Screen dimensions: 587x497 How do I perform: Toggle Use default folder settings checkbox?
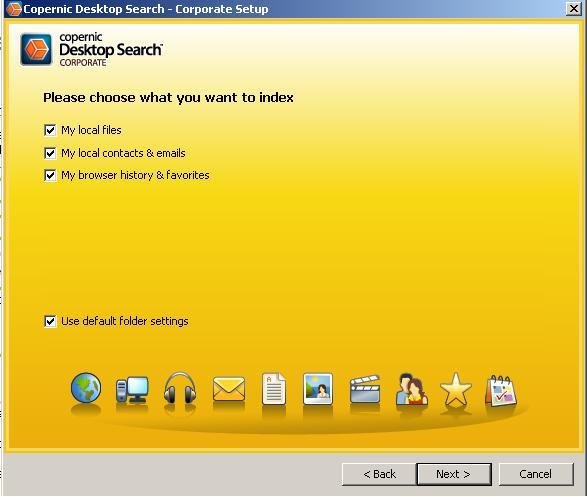pyautogui.click(x=50, y=321)
